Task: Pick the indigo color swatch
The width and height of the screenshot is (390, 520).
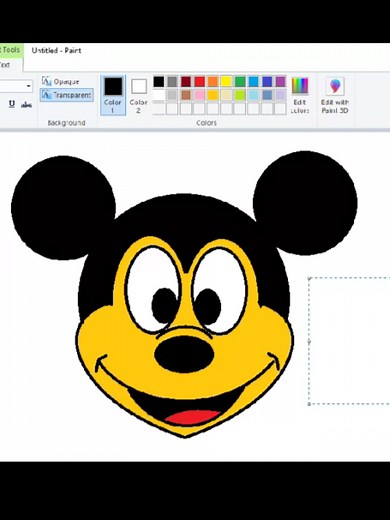Action: click(x=267, y=81)
